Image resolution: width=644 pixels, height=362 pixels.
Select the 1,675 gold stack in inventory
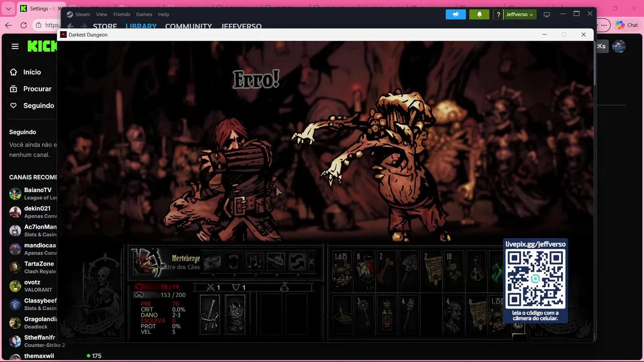click(x=342, y=269)
